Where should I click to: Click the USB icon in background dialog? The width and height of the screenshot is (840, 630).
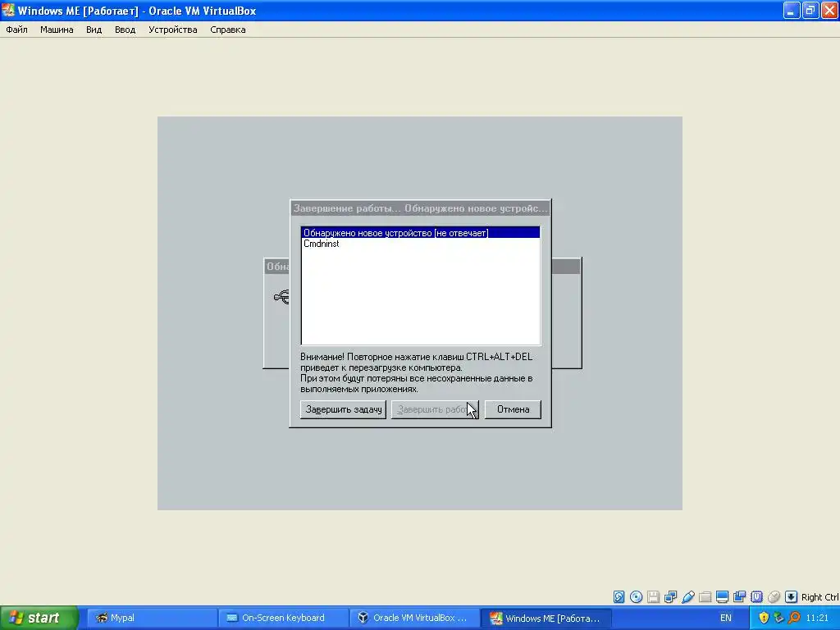(281, 296)
